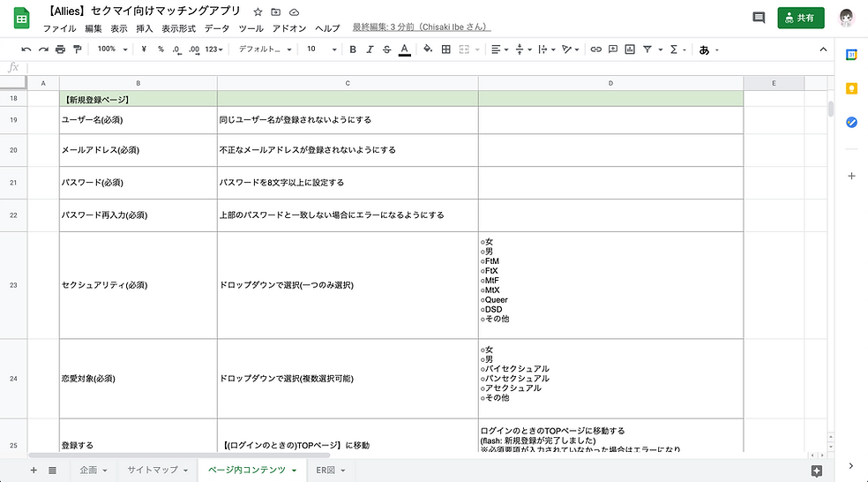Screen dimensions: 868x482
Task: Choose text color with underlined A
Action: click(x=405, y=49)
